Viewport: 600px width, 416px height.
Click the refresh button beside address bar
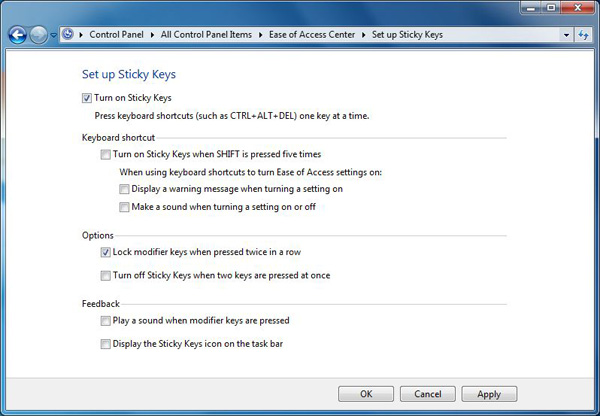(583, 35)
